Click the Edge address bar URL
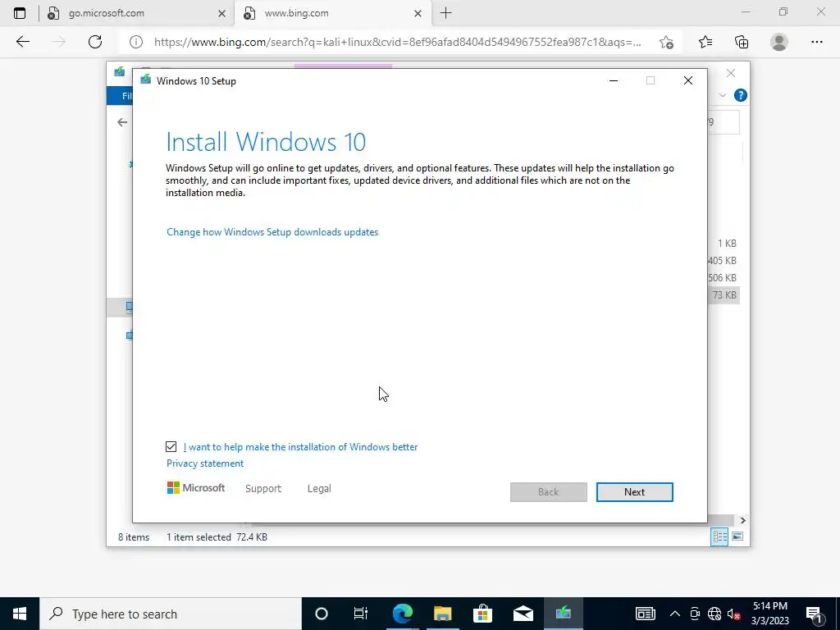This screenshot has height=630, width=840. pos(398,42)
